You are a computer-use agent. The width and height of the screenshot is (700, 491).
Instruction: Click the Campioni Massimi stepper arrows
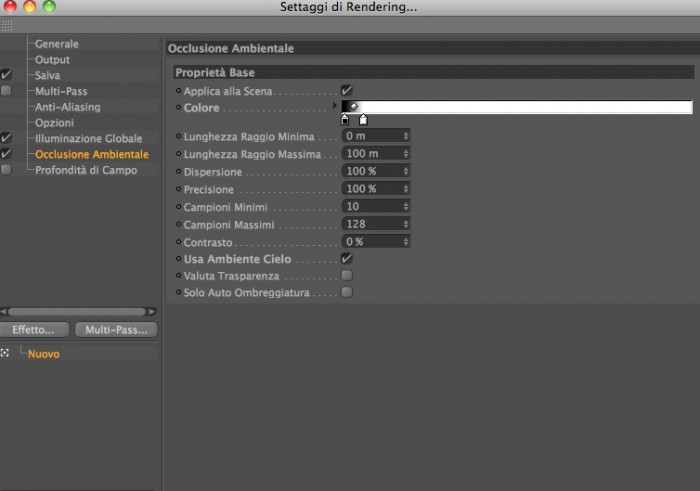pos(406,224)
